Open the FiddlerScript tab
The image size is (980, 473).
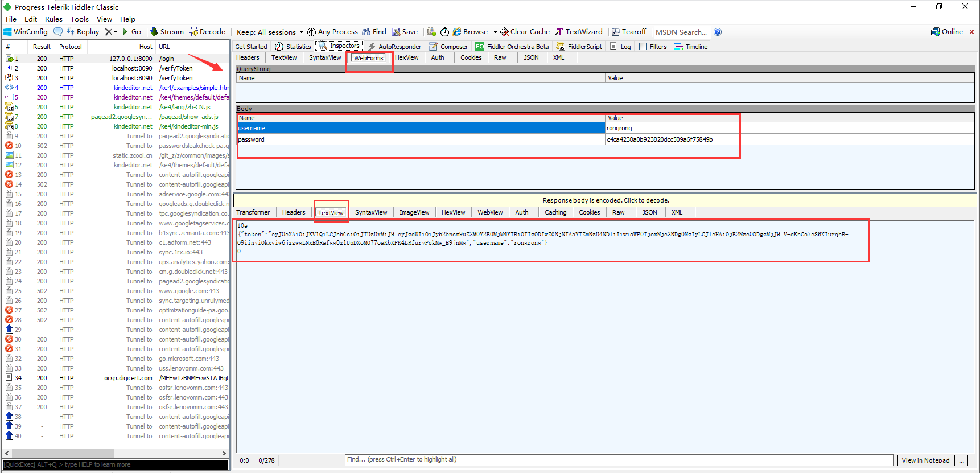(x=579, y=47)
